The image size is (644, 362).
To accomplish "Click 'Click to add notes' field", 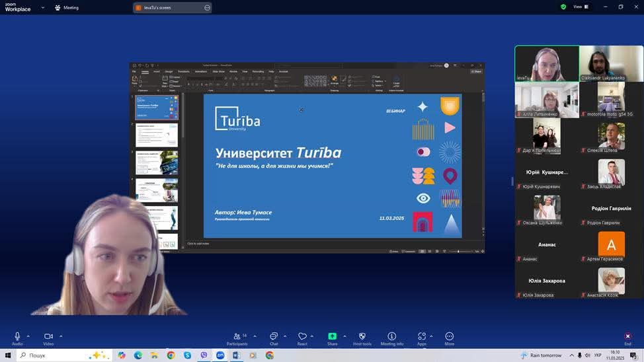I will tap(198, 243).
